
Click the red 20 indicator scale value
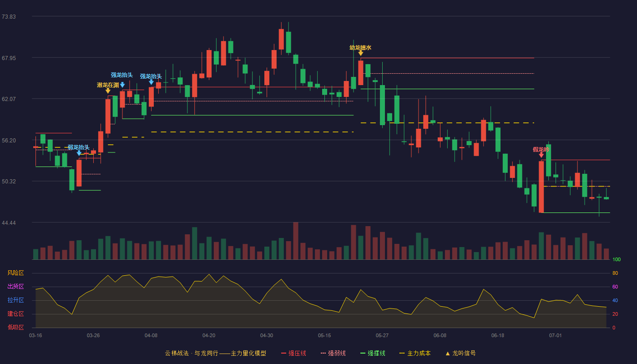[615, 314]
